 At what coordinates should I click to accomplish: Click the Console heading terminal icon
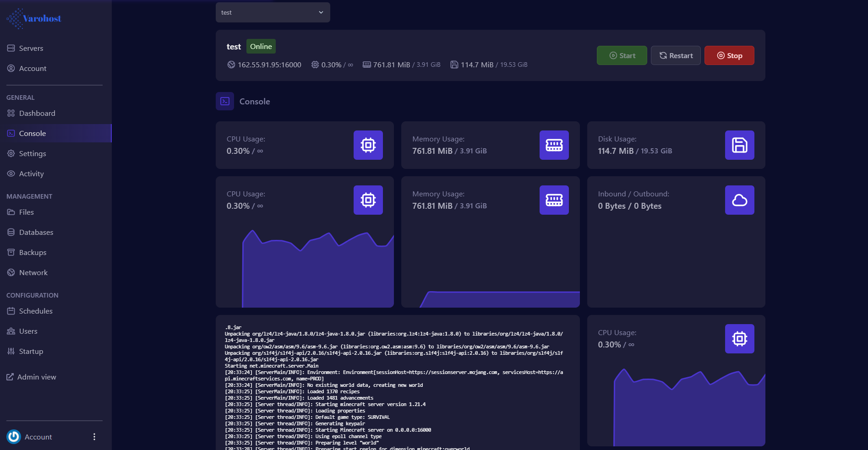coord(225,101)
